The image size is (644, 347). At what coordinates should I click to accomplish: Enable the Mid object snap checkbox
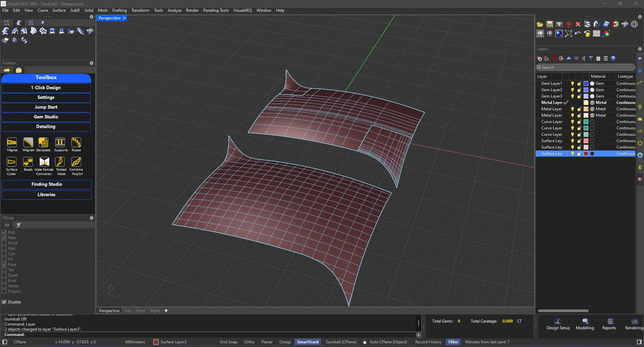point(4,248)
